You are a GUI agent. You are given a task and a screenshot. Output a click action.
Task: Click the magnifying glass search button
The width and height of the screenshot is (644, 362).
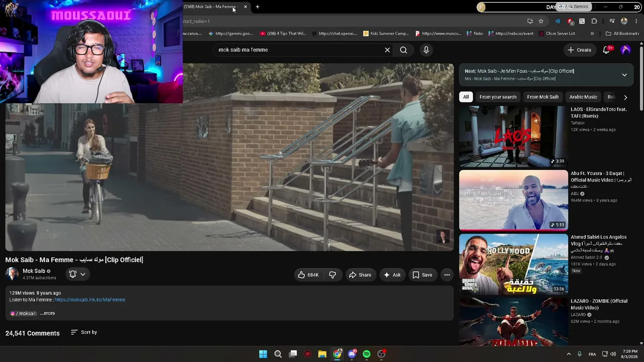(404, 50)
